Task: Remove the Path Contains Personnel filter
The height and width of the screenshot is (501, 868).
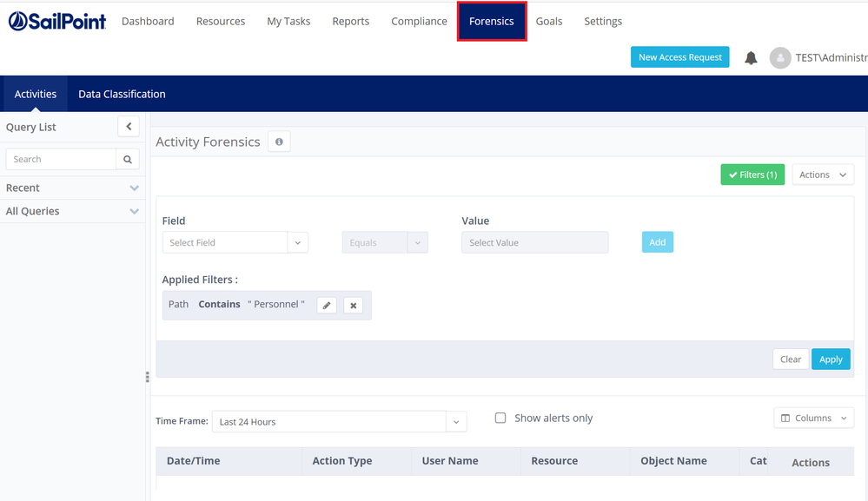Action: 353,306
